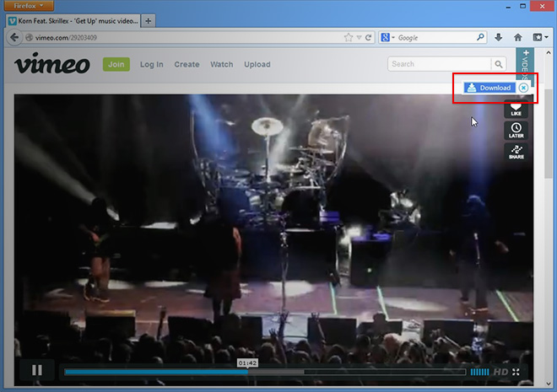The image size is (557, 392).
Task: Open the Downloads arrow in the Firefox toolbar
Action: click(x=499, y=37)
